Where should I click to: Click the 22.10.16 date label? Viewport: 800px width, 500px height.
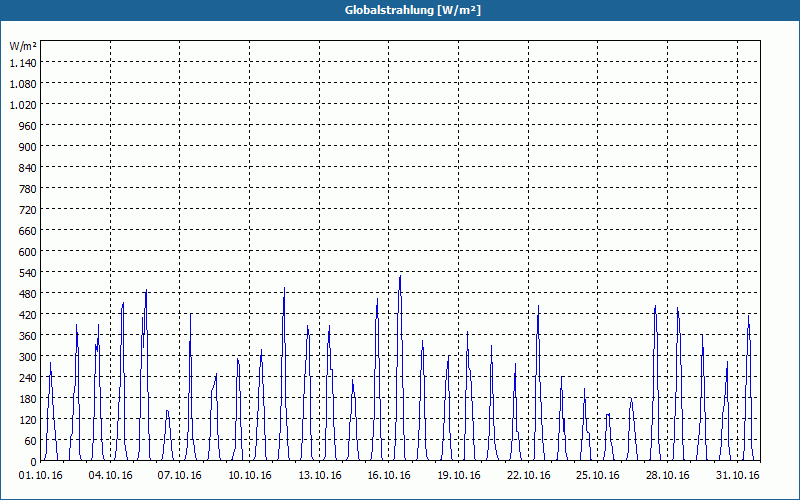529,475
